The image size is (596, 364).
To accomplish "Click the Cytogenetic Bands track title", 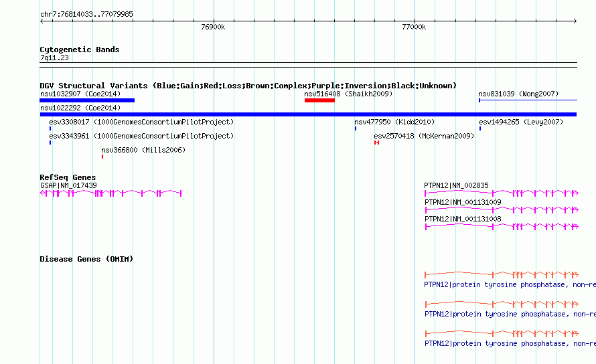I will (x=80, y=50).
